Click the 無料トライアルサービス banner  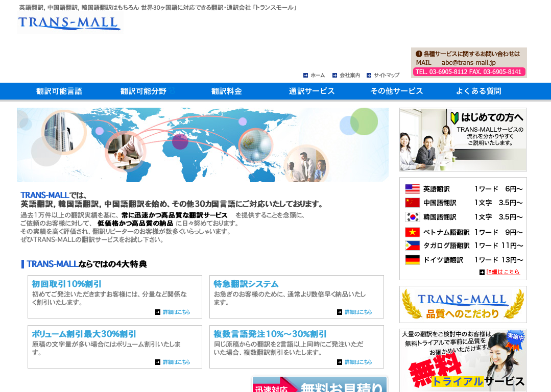463,360
